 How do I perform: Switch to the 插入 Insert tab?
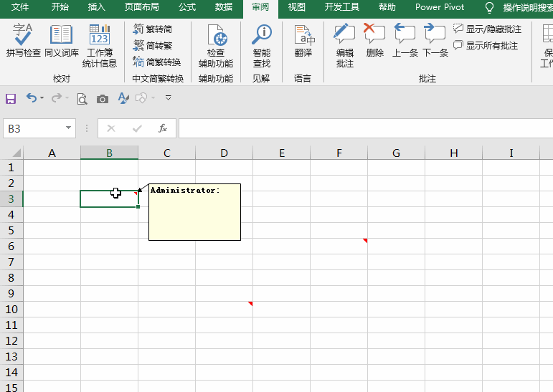tap(97, 7)
